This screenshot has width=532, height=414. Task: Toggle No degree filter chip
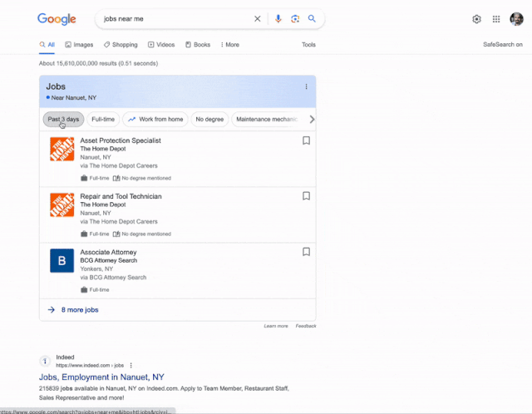pos(209,120)
